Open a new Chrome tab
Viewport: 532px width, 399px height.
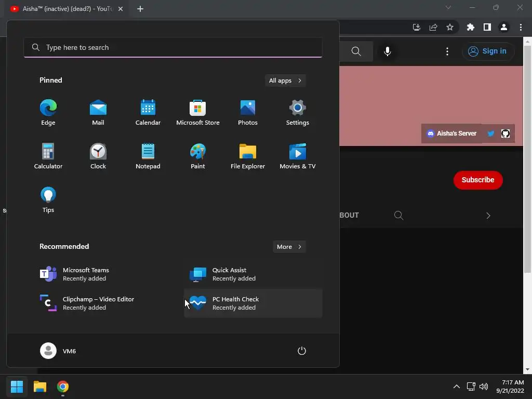tap(140, 9)
